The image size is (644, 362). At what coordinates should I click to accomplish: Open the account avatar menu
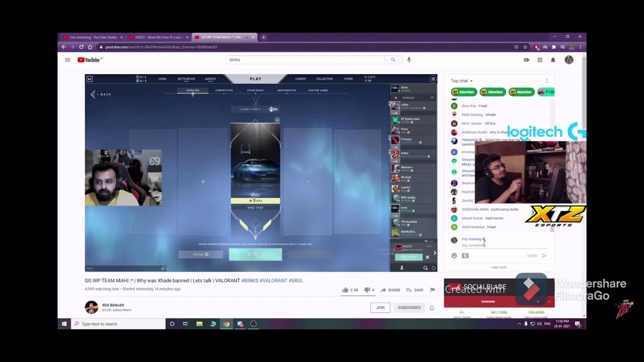click(x=569, y=60)
